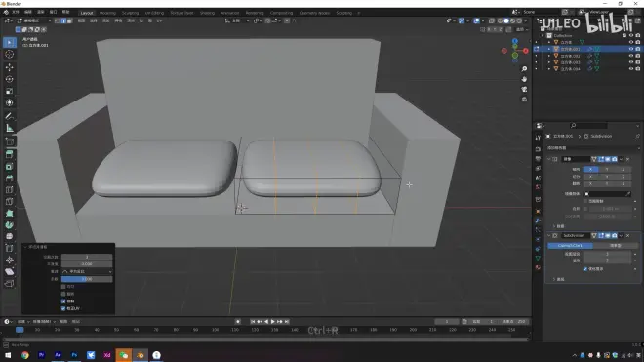Remove the Mirror modifier with its X button
Viewport: 644px width, 362px height.
tap(628, 159)
